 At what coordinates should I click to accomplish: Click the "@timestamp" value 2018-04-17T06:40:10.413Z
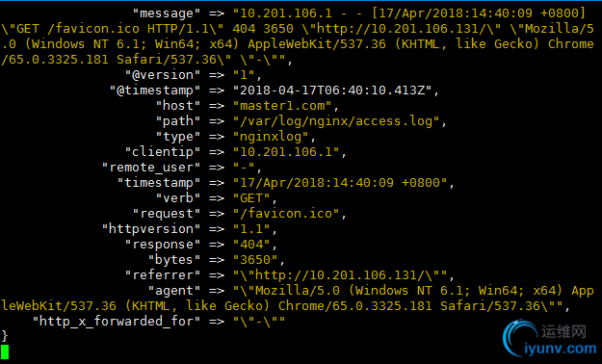(x=332, y=91)
